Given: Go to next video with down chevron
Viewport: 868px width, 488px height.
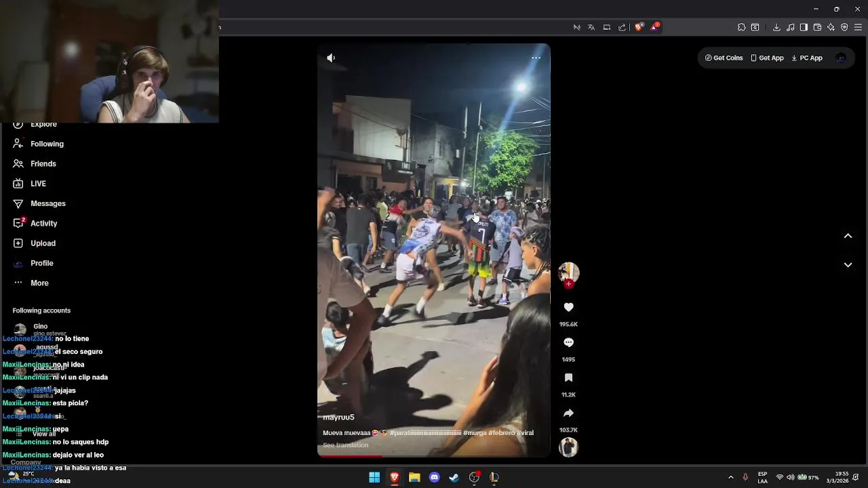Looking at the screenshot, I should (x=848, y=265).
